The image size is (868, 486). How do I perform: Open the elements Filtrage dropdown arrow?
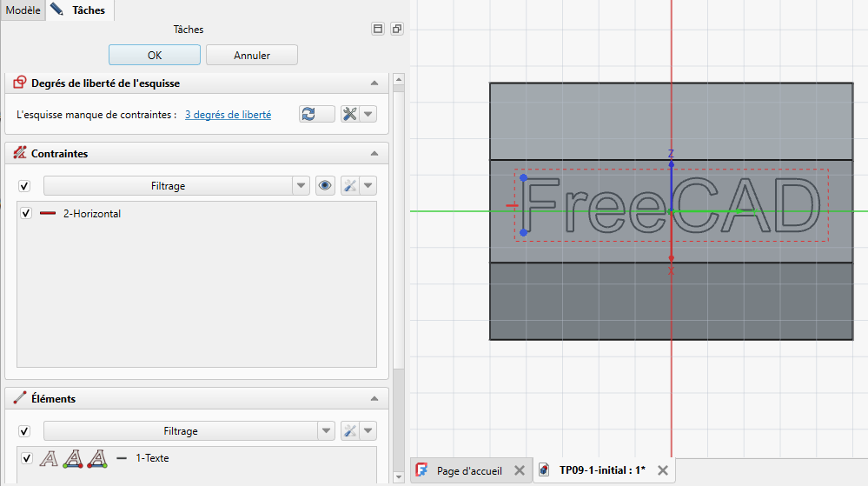pos(327,430)
